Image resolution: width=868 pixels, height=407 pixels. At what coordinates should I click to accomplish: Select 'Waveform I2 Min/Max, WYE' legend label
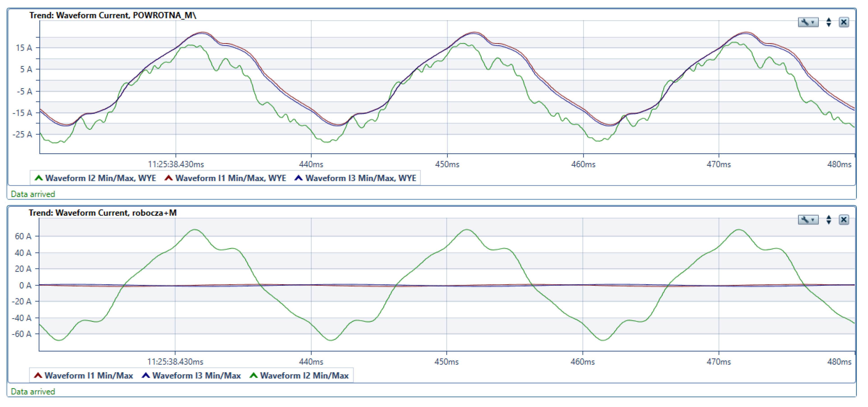point(100,178)
